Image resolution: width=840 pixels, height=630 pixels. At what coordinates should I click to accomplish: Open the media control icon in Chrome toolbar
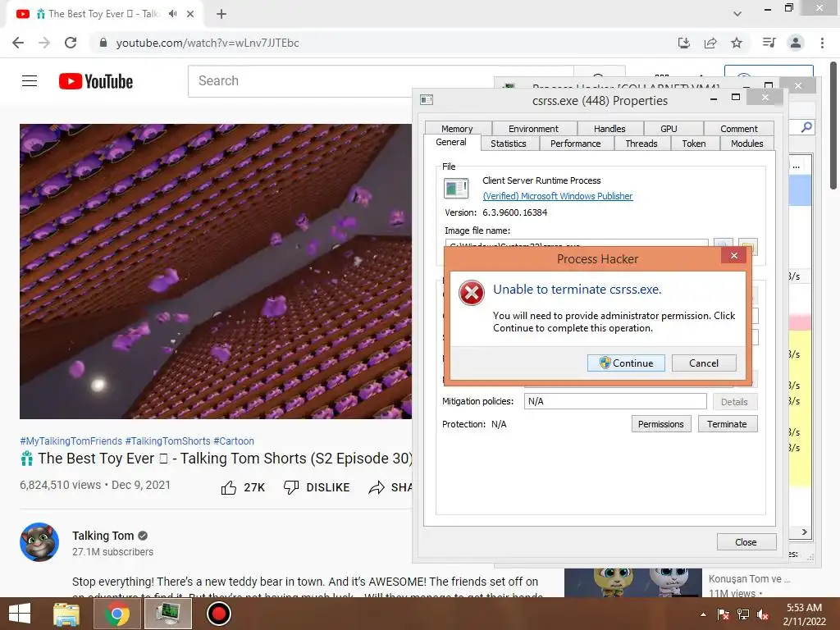point(769,43)
